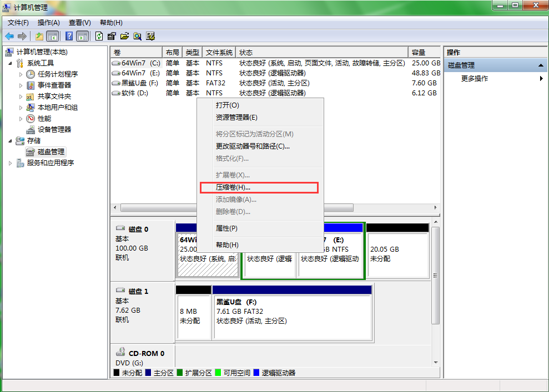Click the gauge icon beside 性能
The height and width of the screenshot is (392, 549).
coord(31,119)
